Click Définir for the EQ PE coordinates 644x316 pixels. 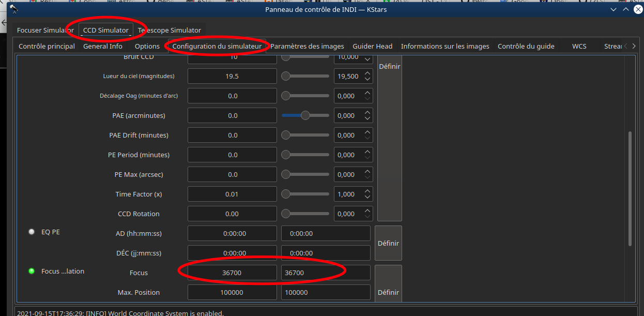tap(388, 243)
